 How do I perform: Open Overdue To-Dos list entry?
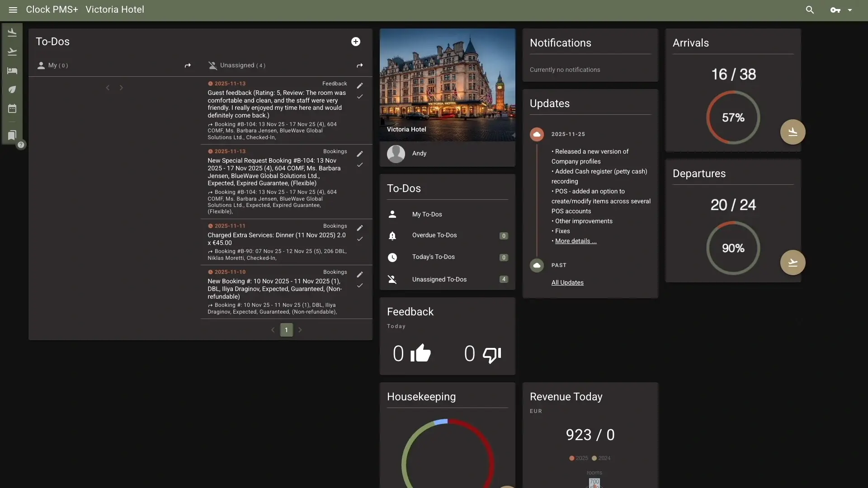pos(434,235)
